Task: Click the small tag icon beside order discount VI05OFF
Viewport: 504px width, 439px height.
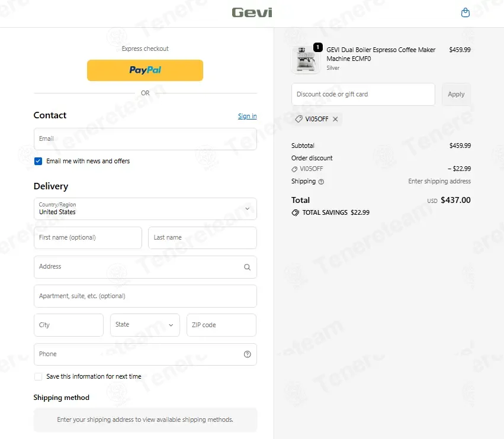Action: tap(294, 169)
